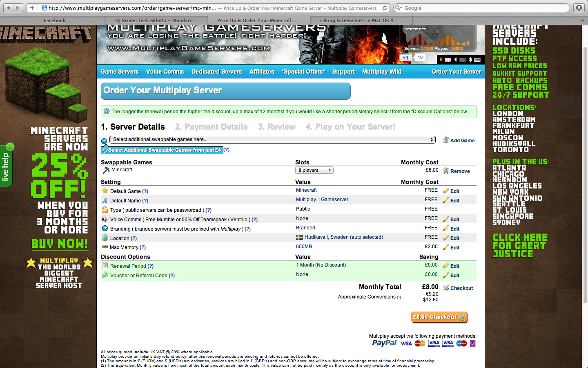Click the Edit link for Branding
The image size is (588, 368).
click(x=455, y=229)
